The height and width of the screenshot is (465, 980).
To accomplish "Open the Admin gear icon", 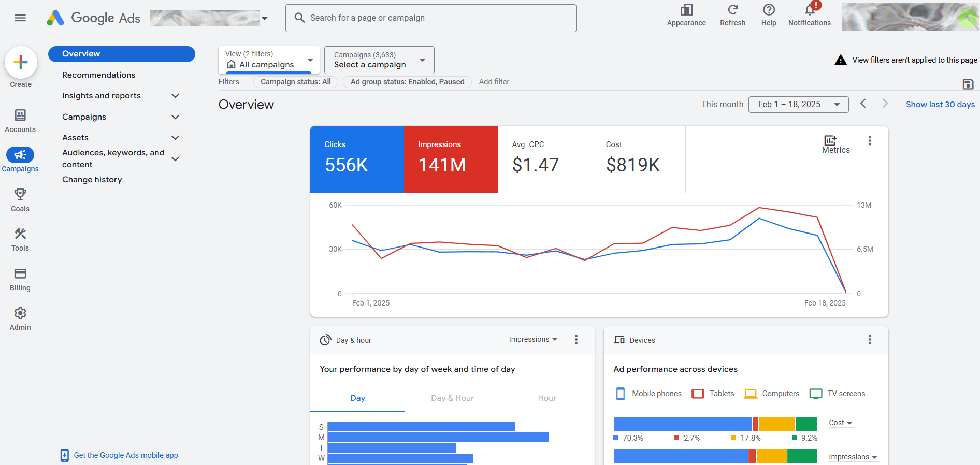I will click(x=20, y=313).
